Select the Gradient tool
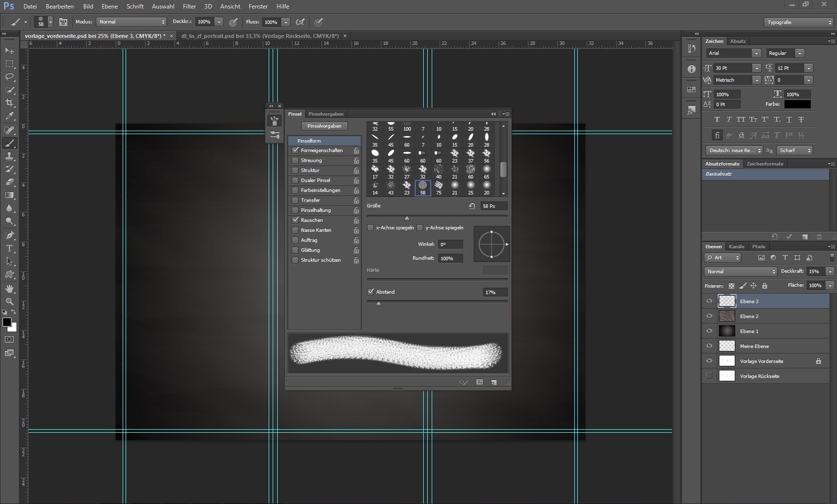 coord(9,195)
